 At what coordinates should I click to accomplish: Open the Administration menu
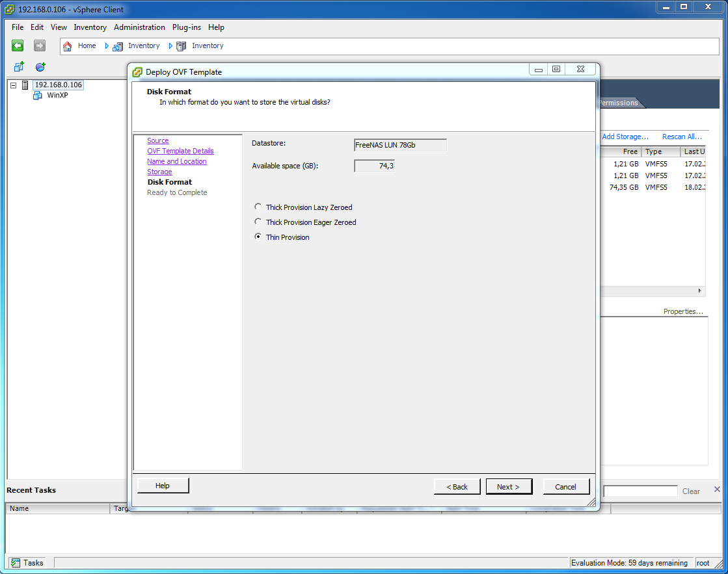139,27
